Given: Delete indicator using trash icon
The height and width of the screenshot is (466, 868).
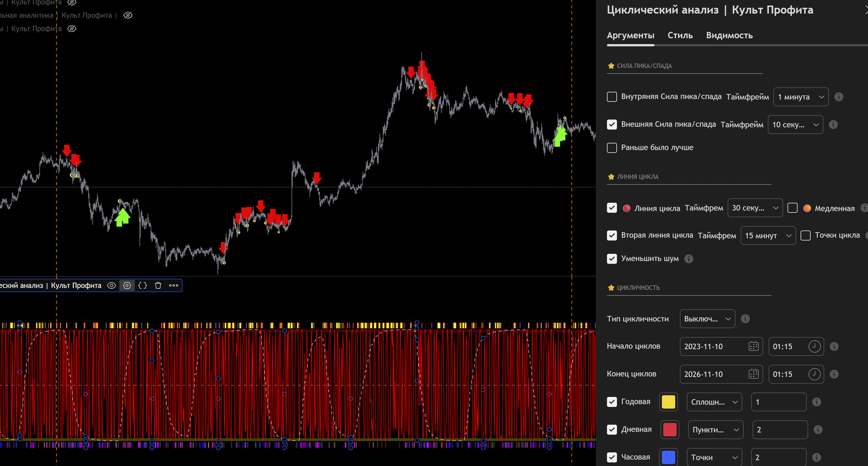Looking at the screenshot, I should [x=158, y=285].
